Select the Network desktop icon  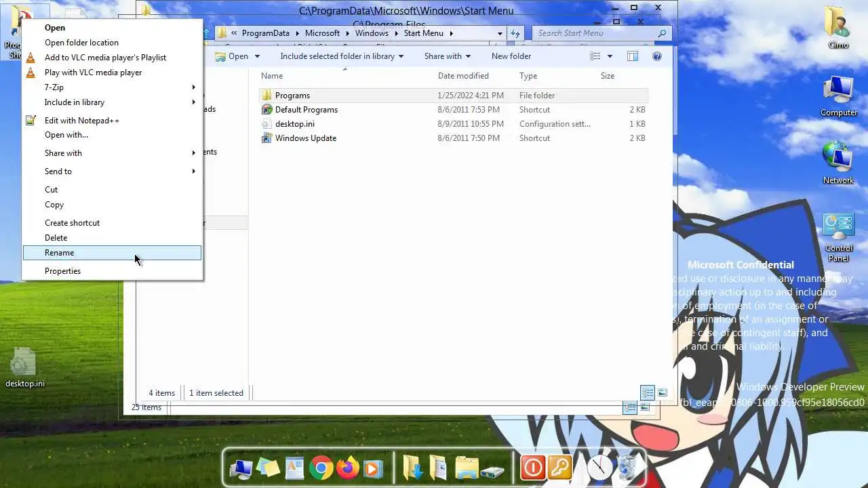(839, 163)
